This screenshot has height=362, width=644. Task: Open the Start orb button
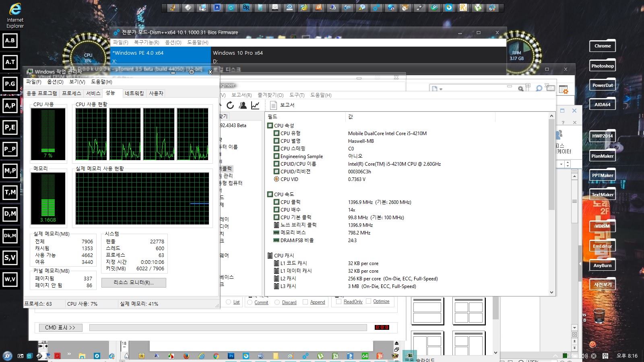click(7, 356)
